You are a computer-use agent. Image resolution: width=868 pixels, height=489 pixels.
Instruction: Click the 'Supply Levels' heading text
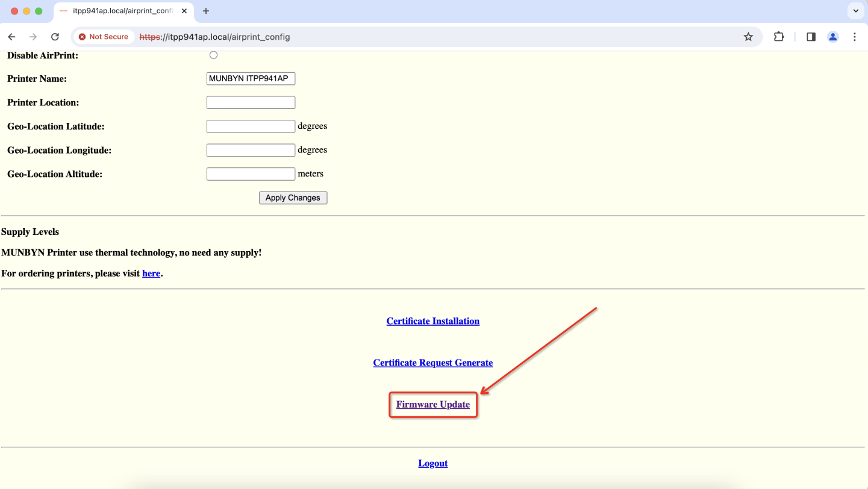click(x=30, y=232)
